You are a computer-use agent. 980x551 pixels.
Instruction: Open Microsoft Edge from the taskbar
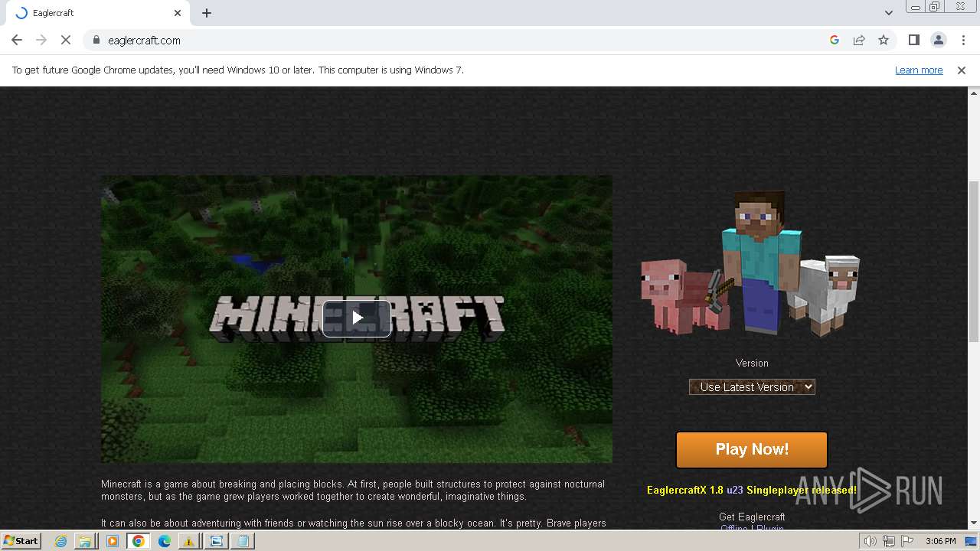click(x=164, y=541)
